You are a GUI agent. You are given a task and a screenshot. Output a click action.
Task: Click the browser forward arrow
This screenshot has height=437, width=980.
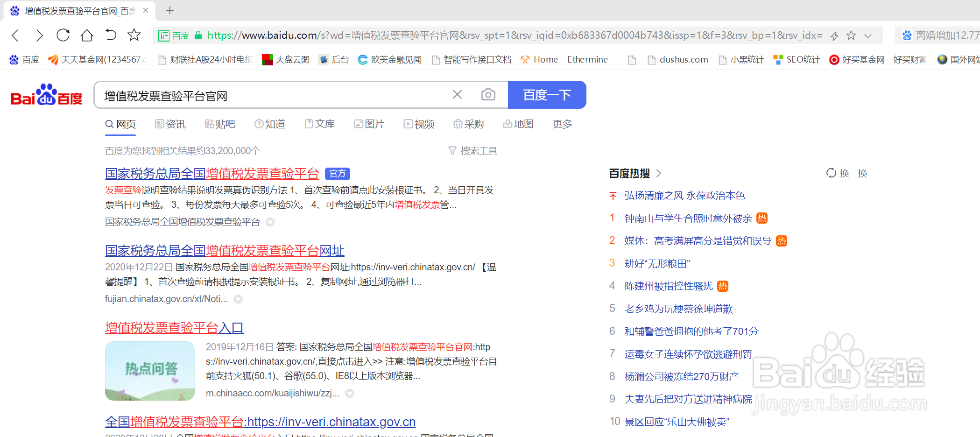coord(39,35)
